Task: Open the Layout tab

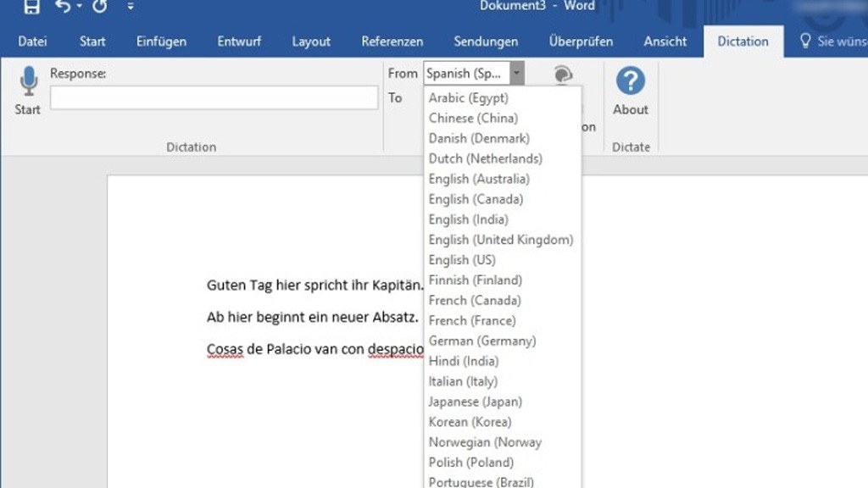Action: 311,42
